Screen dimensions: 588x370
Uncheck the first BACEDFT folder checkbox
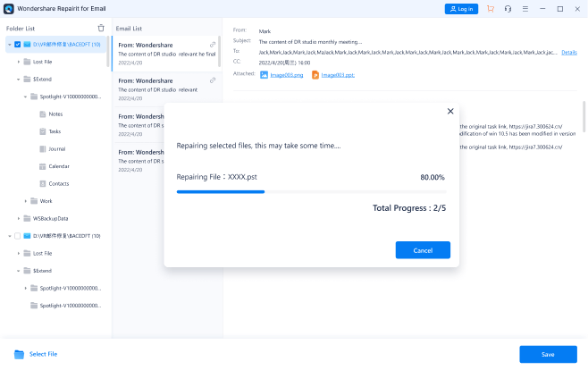pos(17,44)
